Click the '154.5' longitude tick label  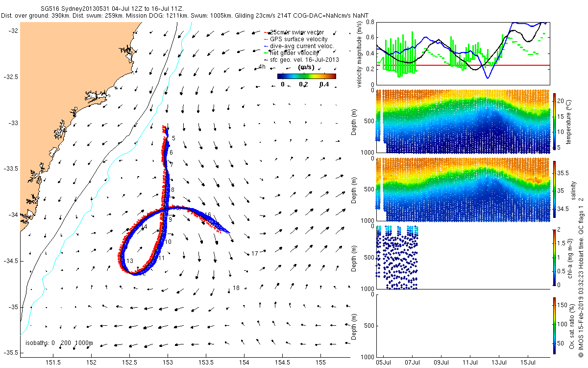pyautogui.click(x=282, y=362)
